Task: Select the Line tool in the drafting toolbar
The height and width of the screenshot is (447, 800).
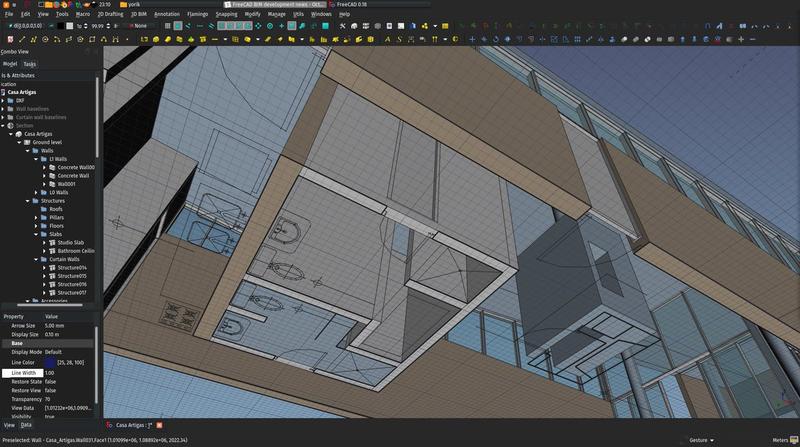Action: pyautogui.click(x=23, y=40)
